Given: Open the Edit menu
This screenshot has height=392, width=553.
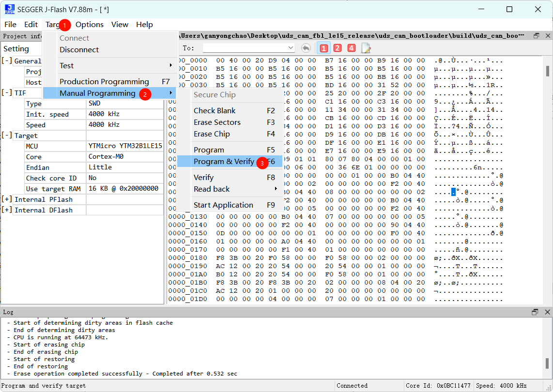Looking at the screenshot, I should point(31,25).
